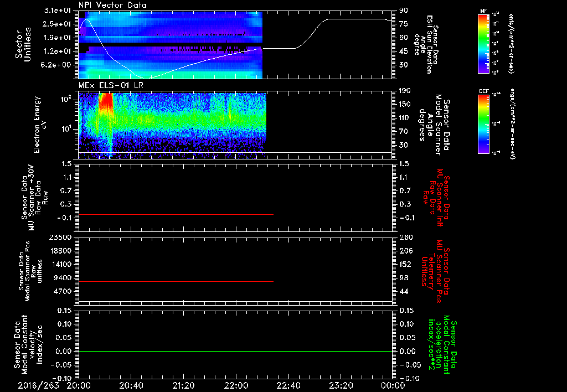Click the "Sector Unitless" axis title
The height and width of the screenshot is (392, 567).
click(x=23, y=44)
